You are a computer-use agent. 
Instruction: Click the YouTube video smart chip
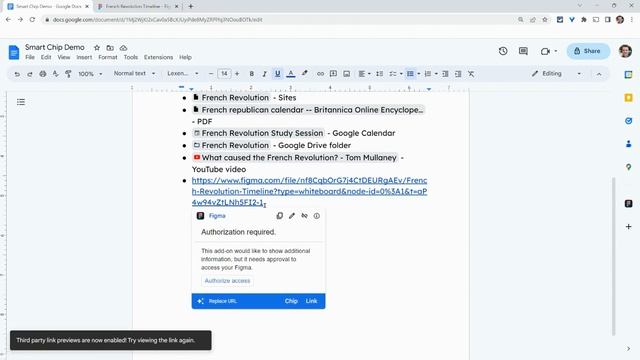[295, 158]
